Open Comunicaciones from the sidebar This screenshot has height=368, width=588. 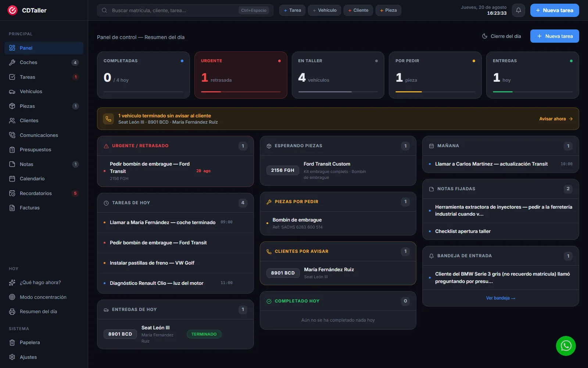click(44, 135)
